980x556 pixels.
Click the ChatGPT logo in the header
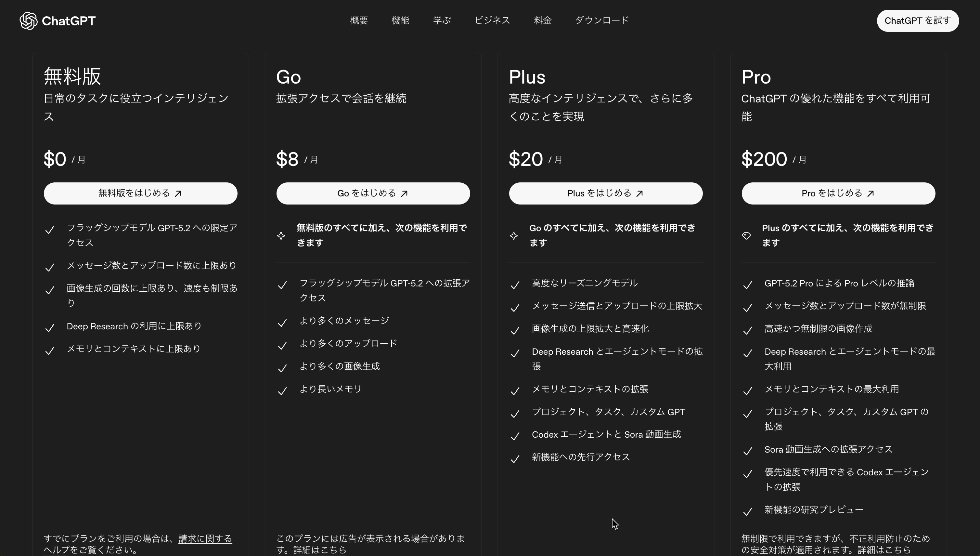(x=57, y=20)
